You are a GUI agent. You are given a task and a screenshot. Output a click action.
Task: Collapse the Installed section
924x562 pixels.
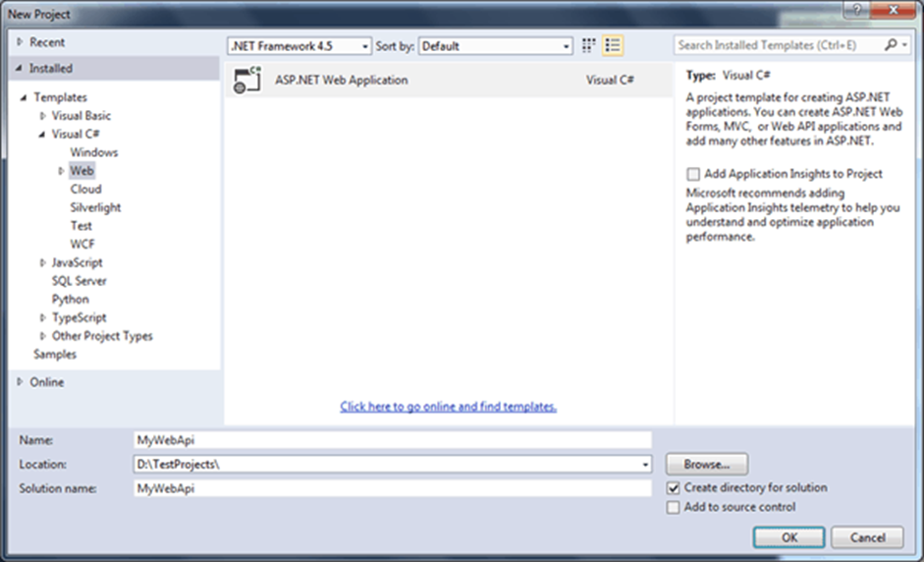point(19,69)
